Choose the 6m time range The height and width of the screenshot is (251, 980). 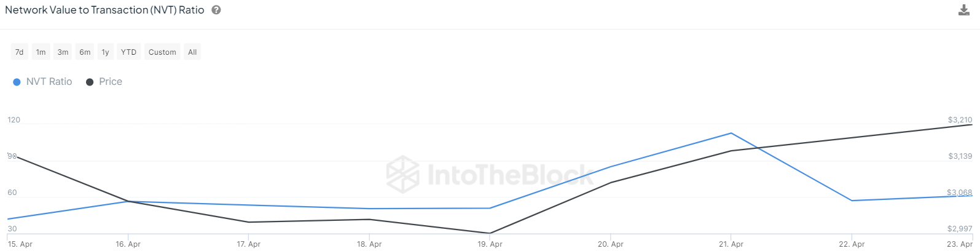[x=85, y=52]
